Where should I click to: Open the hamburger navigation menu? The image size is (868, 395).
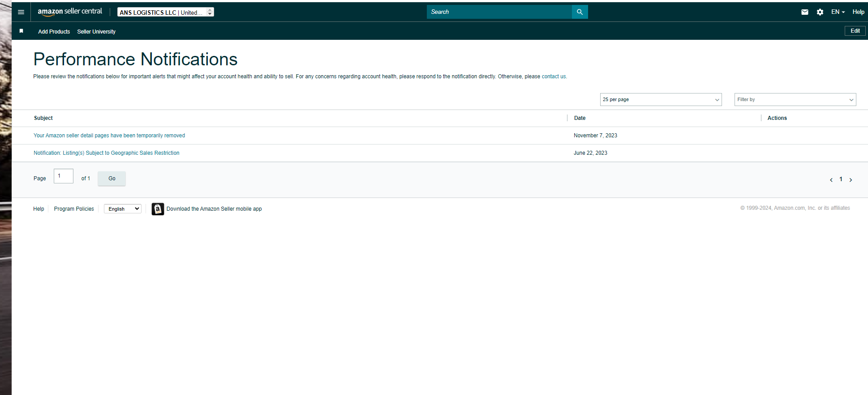point(21,12)
